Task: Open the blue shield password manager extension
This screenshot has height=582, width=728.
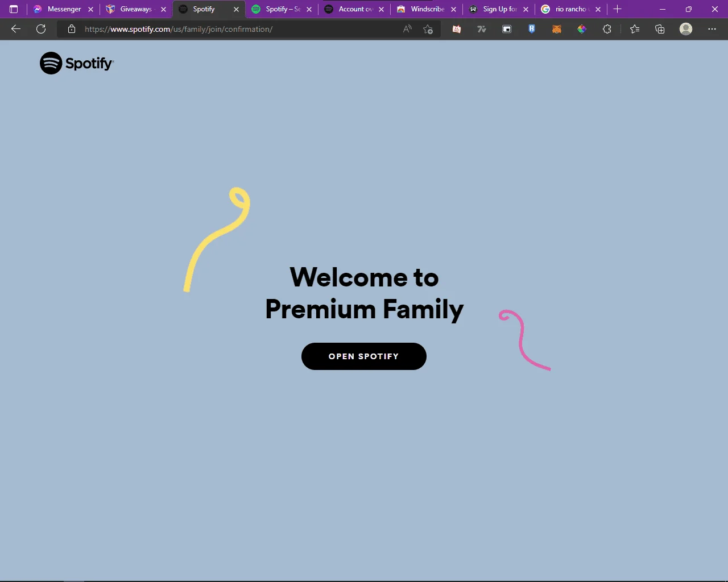Action: coord(532,29)
